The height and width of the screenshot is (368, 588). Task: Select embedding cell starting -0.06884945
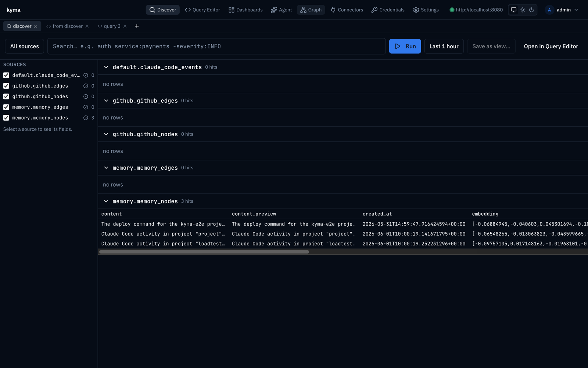530,224
